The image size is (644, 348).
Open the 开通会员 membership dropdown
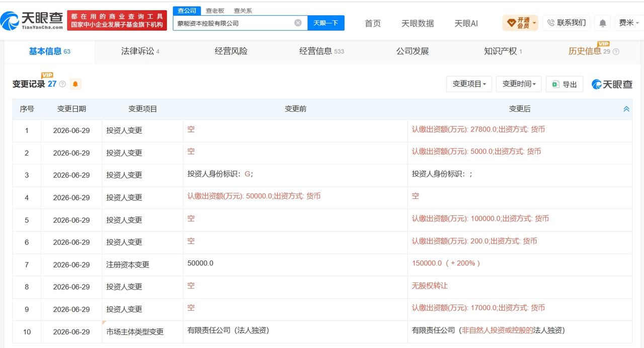pos(520,23)
